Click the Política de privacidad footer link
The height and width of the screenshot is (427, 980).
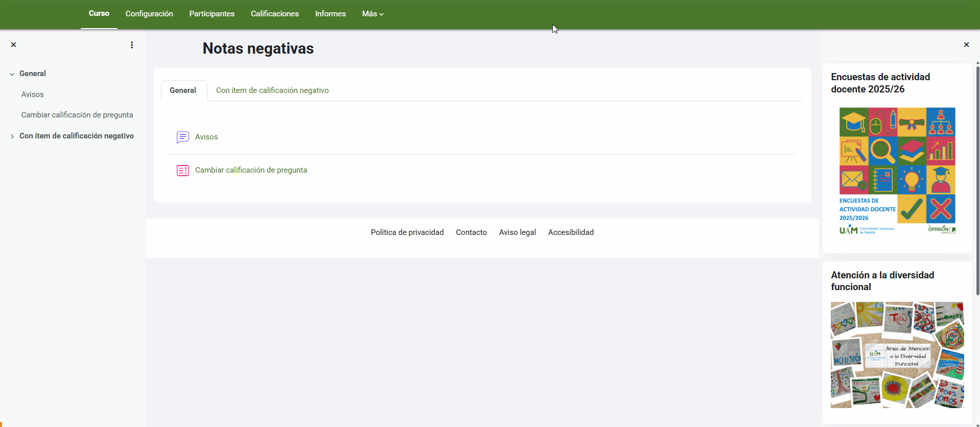[407, 232]
